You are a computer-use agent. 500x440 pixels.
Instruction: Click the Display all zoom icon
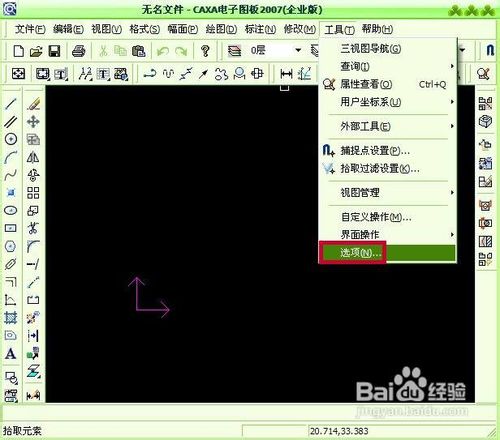point(18,74)
